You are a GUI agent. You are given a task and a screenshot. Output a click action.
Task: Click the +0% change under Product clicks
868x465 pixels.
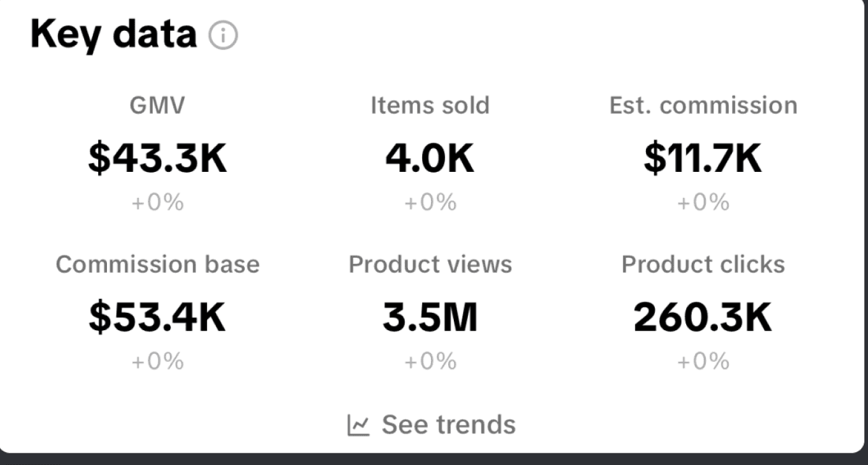(704, 362)
